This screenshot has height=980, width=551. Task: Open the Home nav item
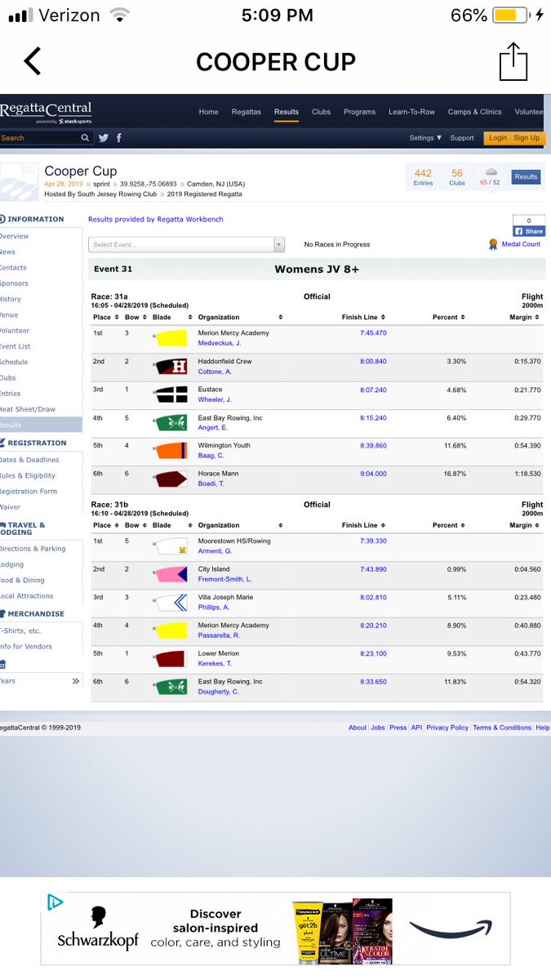pyautogui.click(x=209, y=112)
